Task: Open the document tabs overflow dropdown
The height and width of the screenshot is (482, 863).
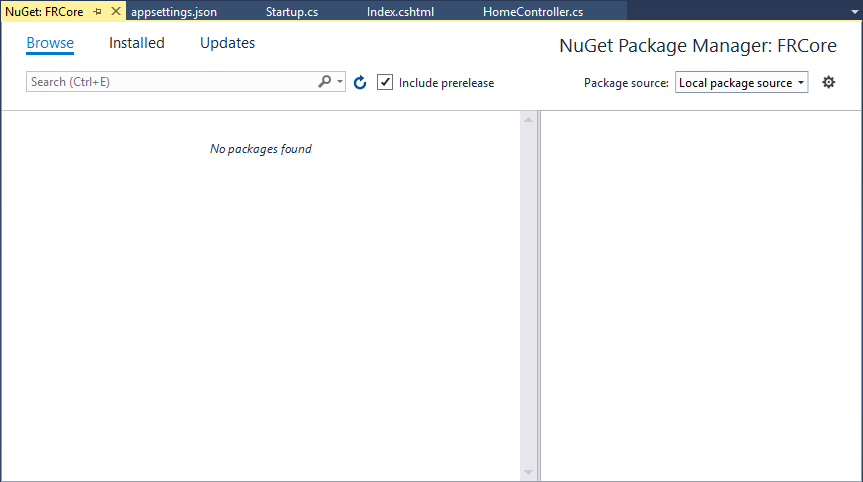Action: click(855, 12)
